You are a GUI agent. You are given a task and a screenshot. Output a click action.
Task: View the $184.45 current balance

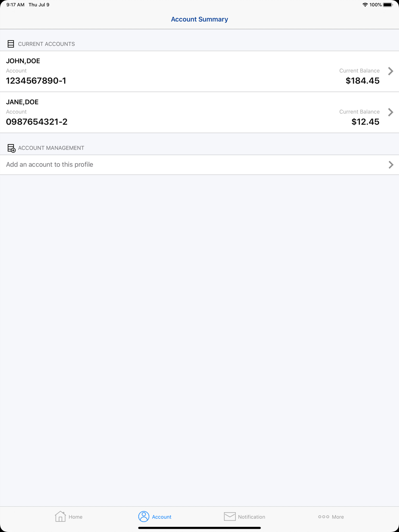[x=362, y=81]
